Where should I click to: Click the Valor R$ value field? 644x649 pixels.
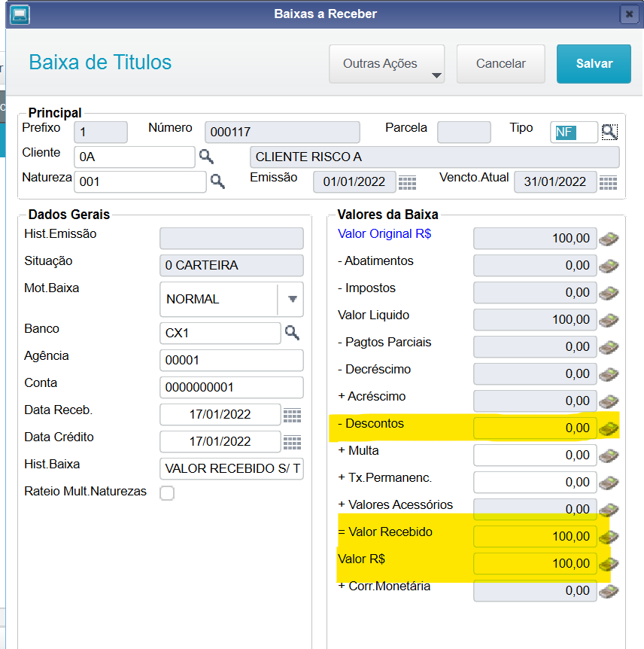click(535, 563)
